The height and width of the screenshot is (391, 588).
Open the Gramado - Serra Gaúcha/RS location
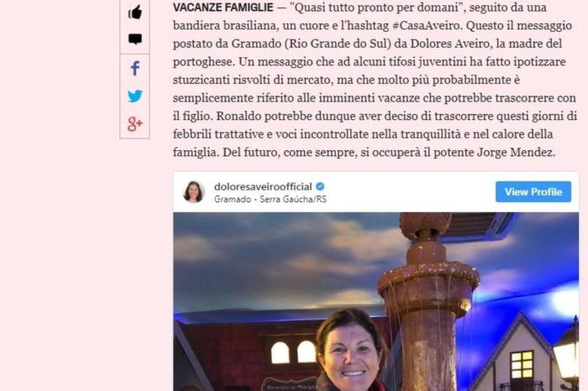tap(270, 199)
